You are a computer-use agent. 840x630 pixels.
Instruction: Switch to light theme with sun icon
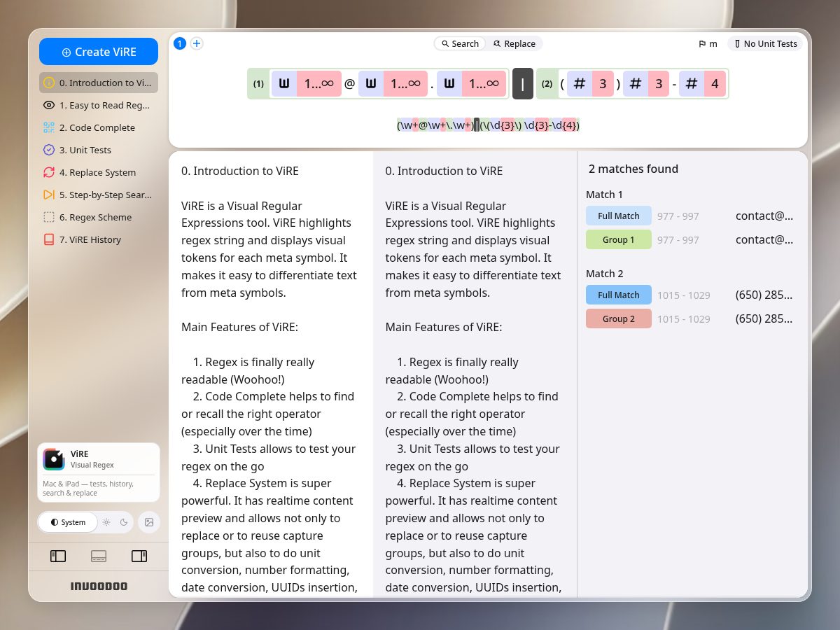pos(106,522)
